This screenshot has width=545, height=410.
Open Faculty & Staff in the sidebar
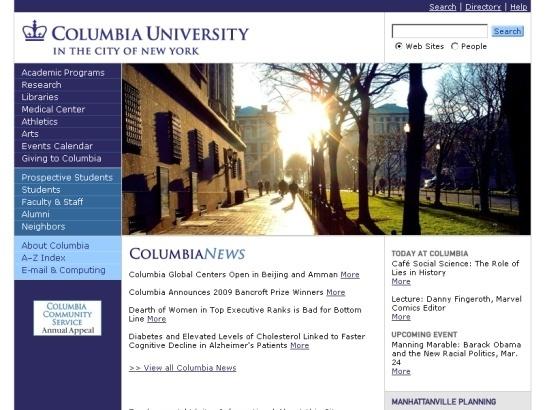pos(52,202)
